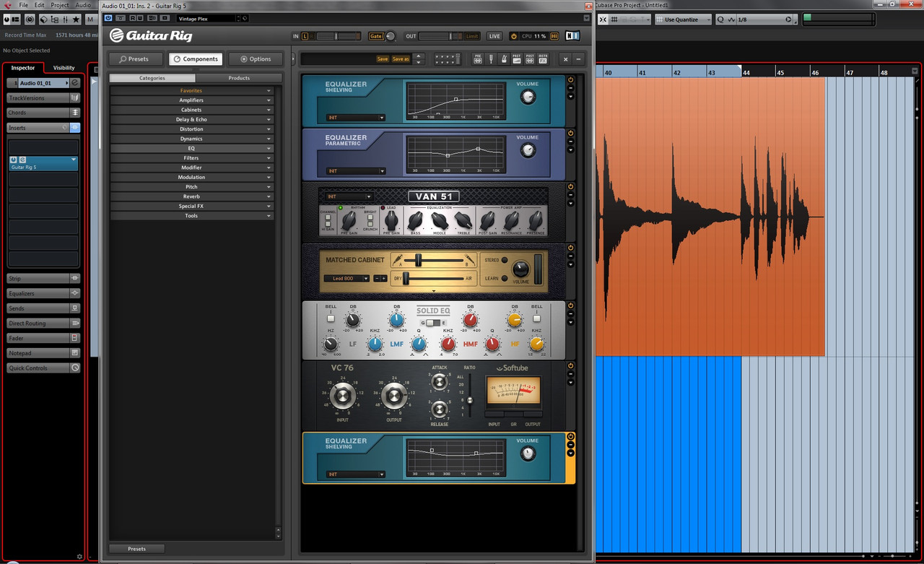924x564 pixels.
Task: Show the PRE tapedeck in Guitar Rig toolbar
Action: tap(477, 59)
